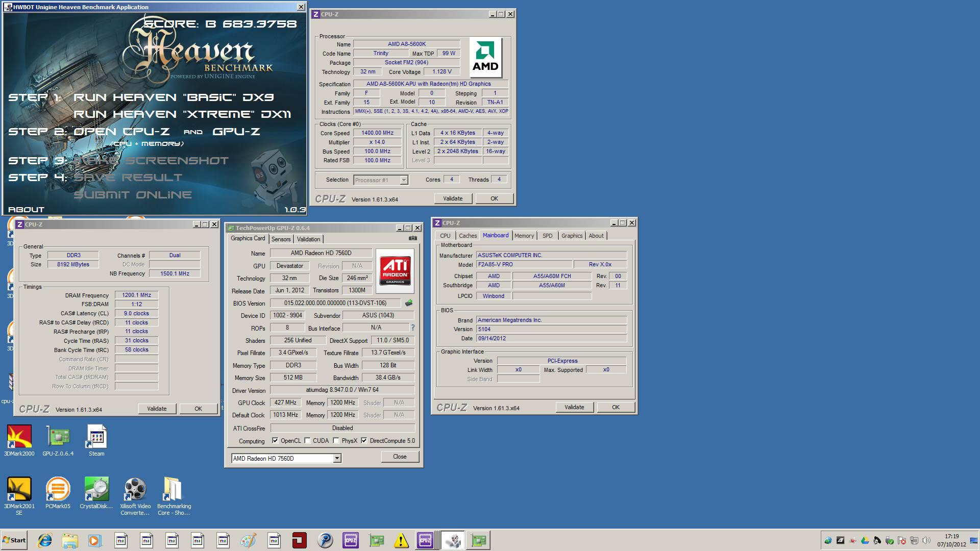Switch to the SPD tab

(547, 236)
